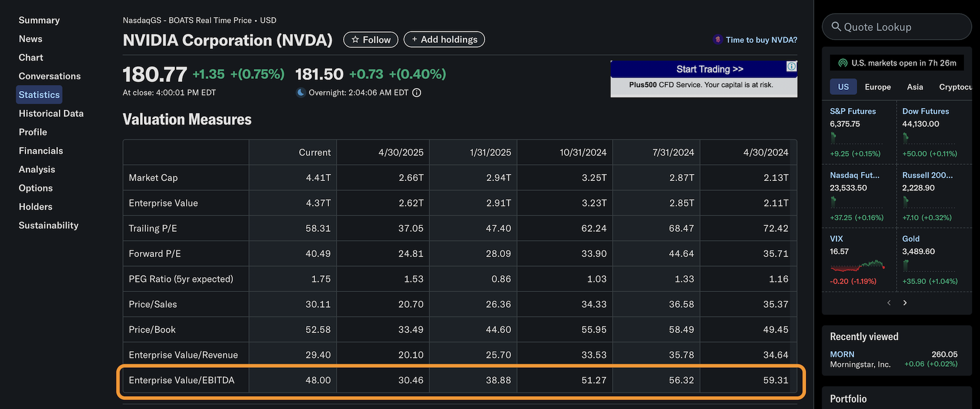
Task: Switch to the Asia markets tab
Action: (915, 87)
